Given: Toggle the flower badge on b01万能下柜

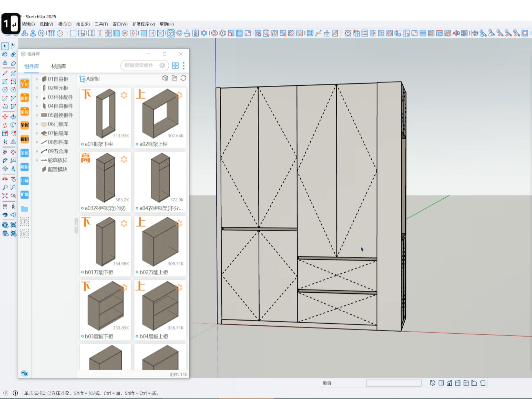Looking at the screenshot, I should pos(124,223).
